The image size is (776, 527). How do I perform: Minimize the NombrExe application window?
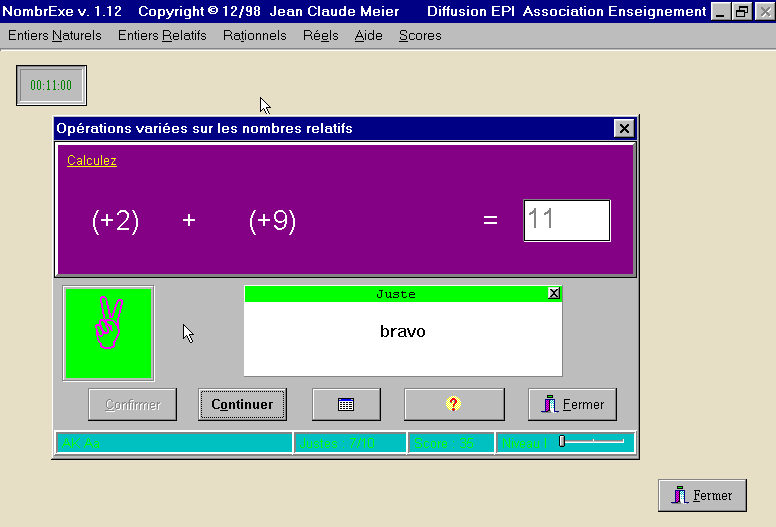(721, 11)
